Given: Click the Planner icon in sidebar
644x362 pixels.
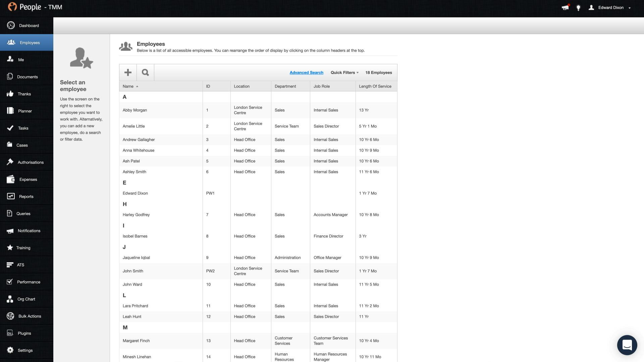Looking at the screenshot, I should pyautogui.click(x=10, y=111).
